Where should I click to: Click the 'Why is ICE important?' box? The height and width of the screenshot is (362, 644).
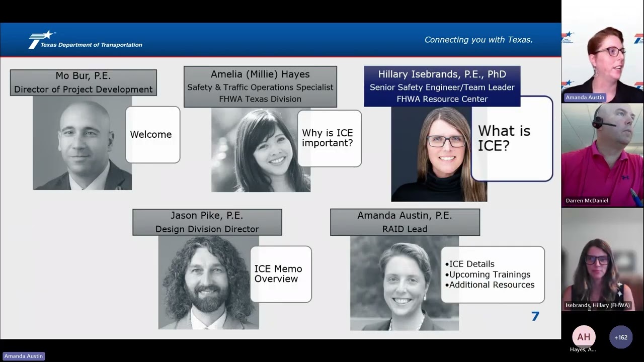point(330,138)
